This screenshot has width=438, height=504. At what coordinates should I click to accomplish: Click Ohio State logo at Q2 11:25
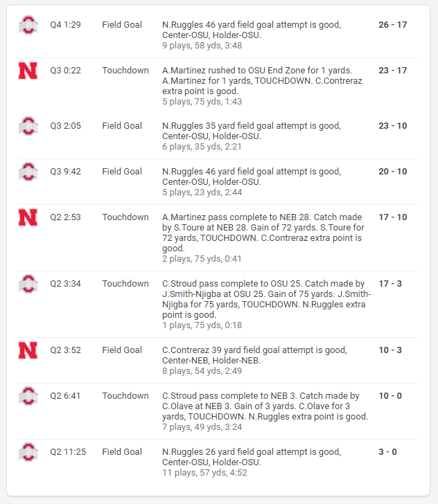coord(28,451)
